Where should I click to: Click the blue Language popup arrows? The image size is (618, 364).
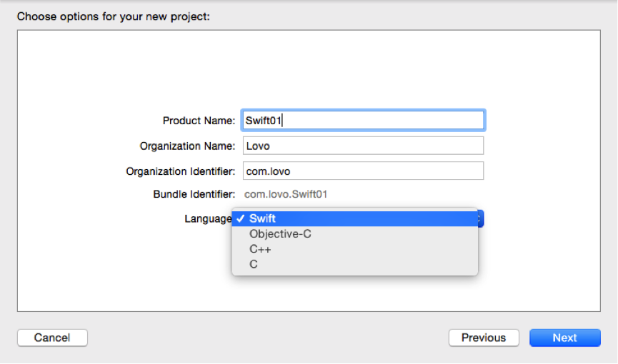tap(480, 218)
